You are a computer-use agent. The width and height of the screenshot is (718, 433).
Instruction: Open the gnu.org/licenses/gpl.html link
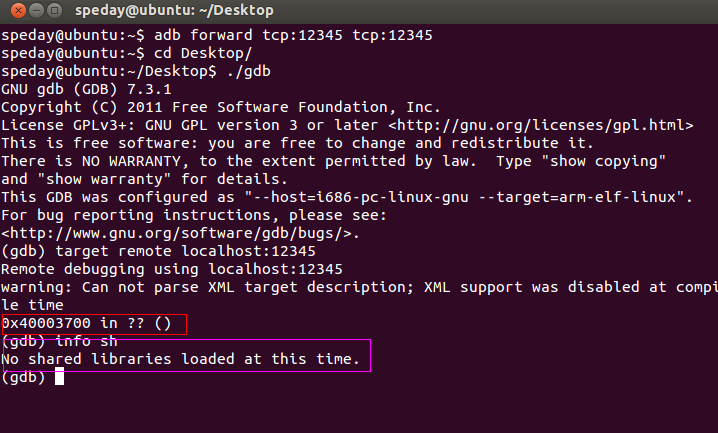click(541, 125)
